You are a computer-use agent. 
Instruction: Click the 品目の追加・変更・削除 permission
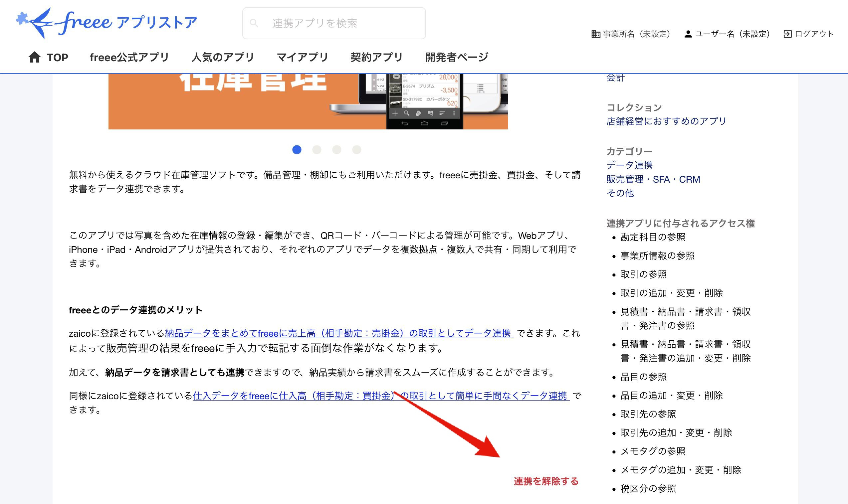coord(672,396)
